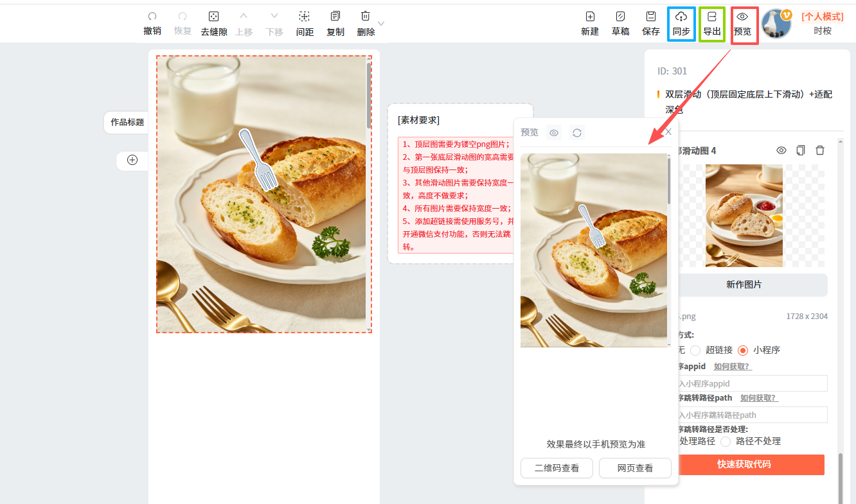856x504 pixels.
Task: Select the bread image on the canvas
Action: 261,195
